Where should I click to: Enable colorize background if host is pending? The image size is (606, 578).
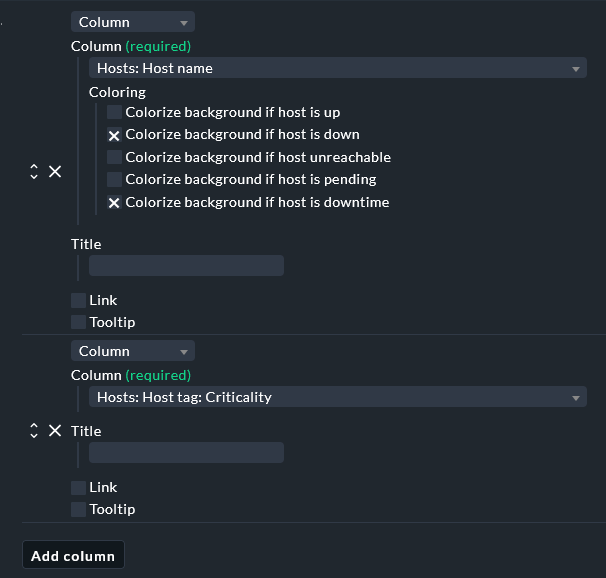tap(115, 179)
